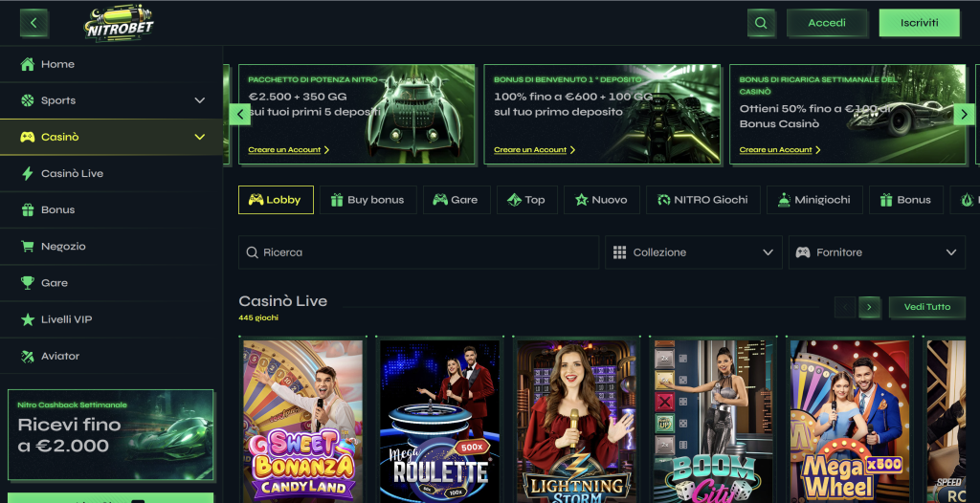The height and width of the screenshot is (503, 980).
Task: Switch to the Buy bonus tab
Action: point(368,200)
